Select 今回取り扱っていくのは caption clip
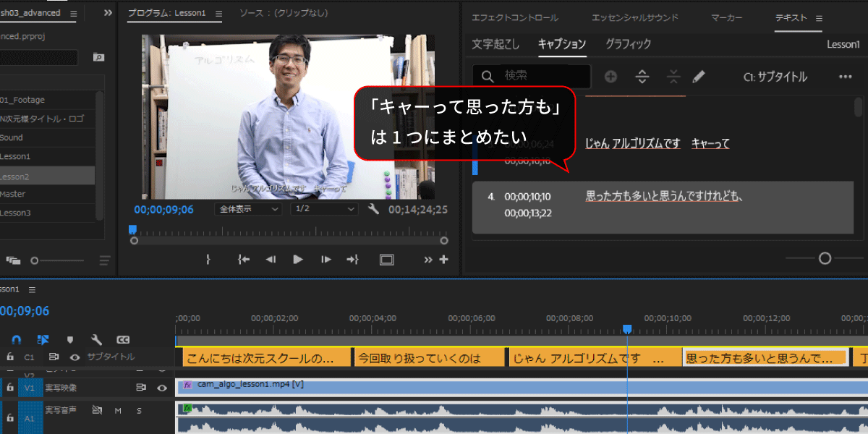The height and width of the screenshot is (434, 868). 430,358
